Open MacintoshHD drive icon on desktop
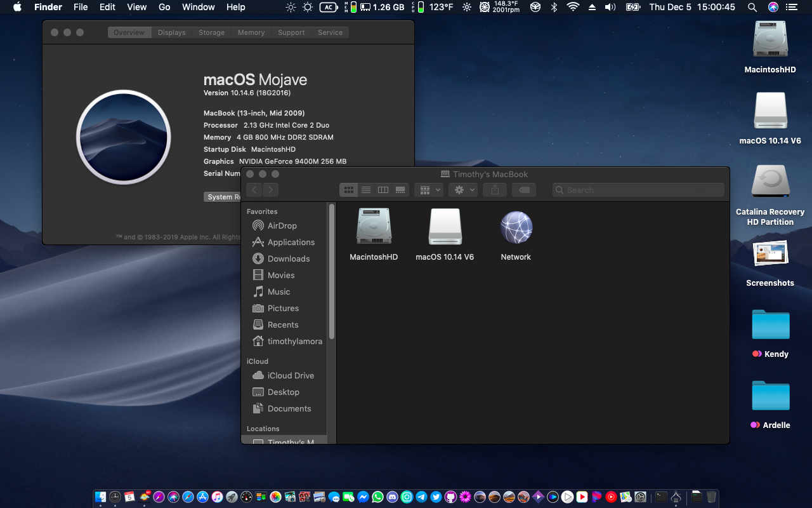Screen dimensions: 812x508 pos(770,39)
